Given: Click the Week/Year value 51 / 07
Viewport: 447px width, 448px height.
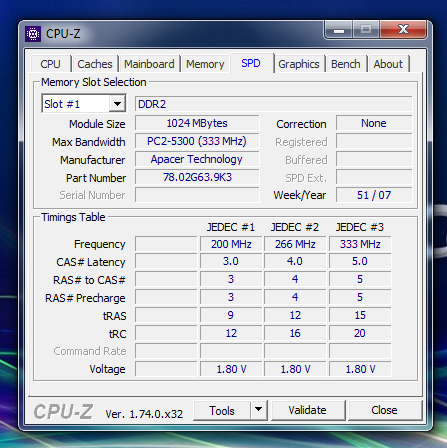Looking at the screenshot, I should [374, 195].
